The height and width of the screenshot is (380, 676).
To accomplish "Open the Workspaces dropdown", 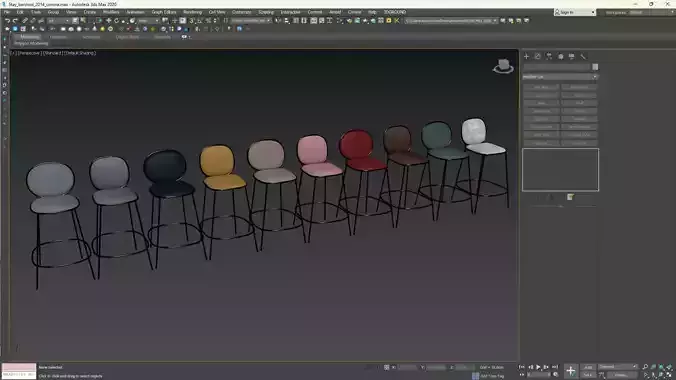I will [x=650, y=12].
